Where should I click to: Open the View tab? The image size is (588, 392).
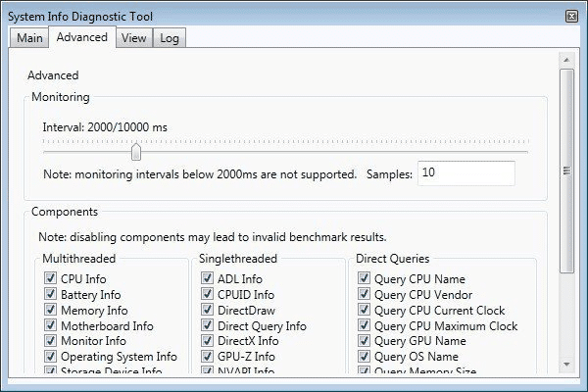(134, 37)
